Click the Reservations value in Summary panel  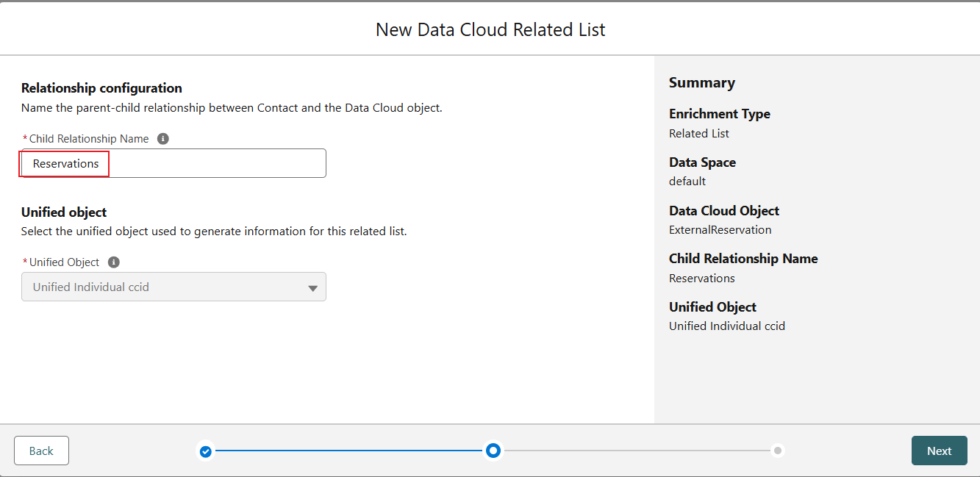point(701,278)
